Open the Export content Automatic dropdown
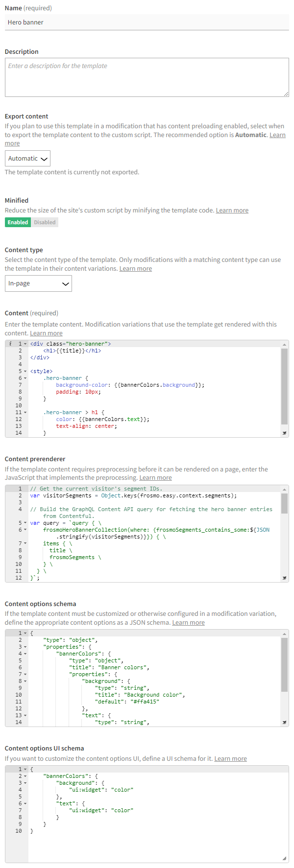Viewport: 294px width, 868px height. (27, 159)
